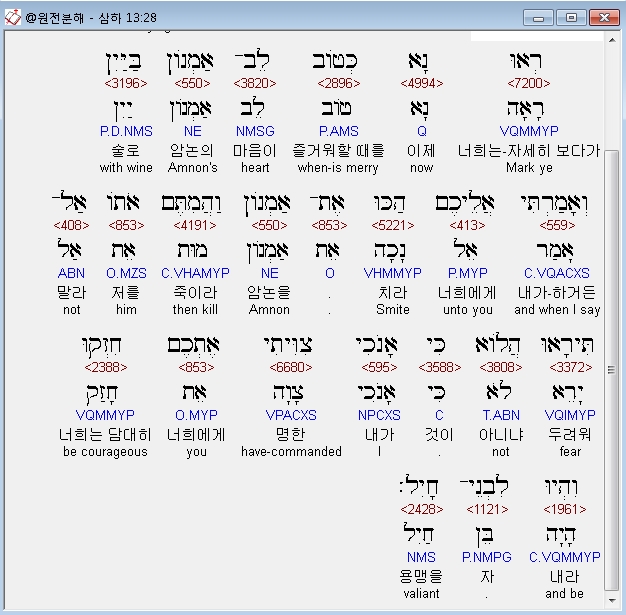Click Strong's number <3820>
The width and height of the screenshot is (626, 615).
coord(255,83)
